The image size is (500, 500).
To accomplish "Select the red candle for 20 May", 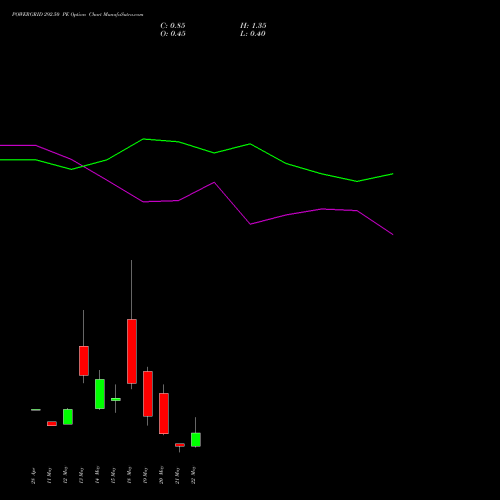I will [164, 413].
